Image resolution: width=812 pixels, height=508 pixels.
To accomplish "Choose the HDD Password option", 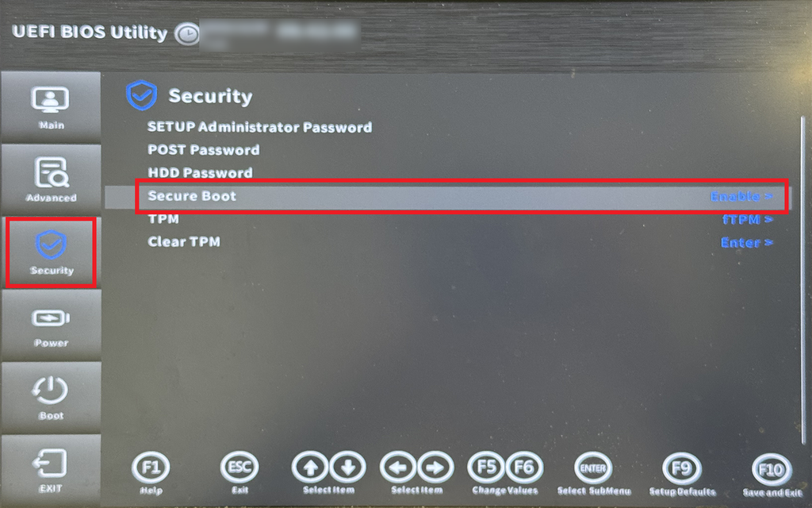I will [200, 172].
